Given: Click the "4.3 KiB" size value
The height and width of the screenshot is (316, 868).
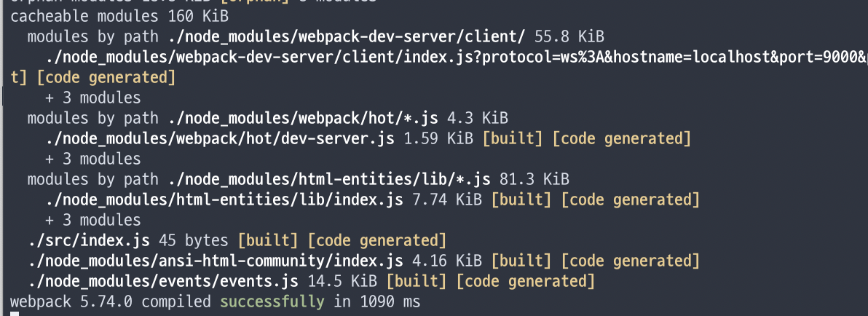Looking at the screenshot, I should pyautogui.click(x=477, y=119).
